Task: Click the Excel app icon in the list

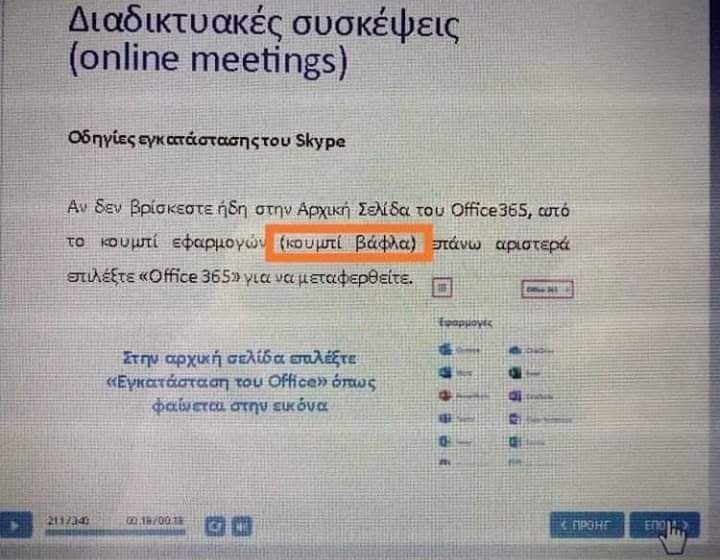Action: (515, 373)
